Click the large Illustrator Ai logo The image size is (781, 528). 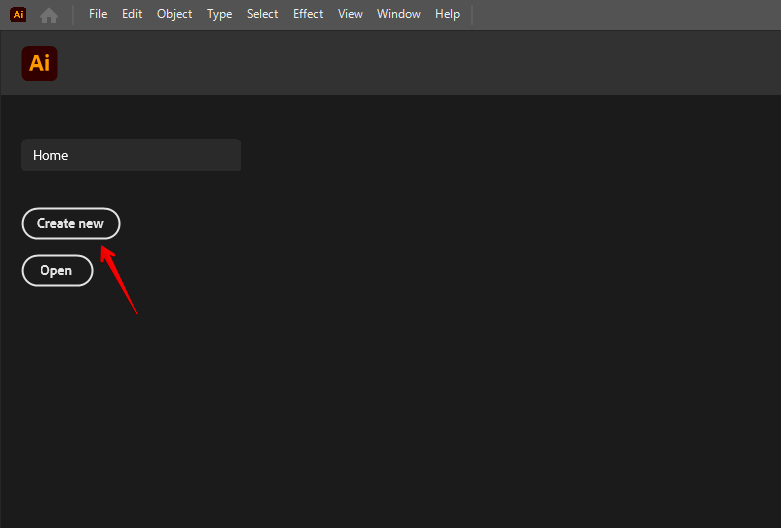(x=39, y=64)
